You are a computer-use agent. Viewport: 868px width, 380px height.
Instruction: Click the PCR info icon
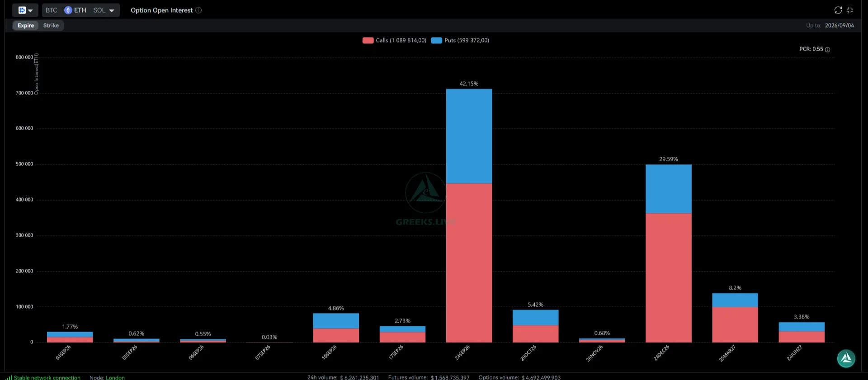(x=827, y=50)
